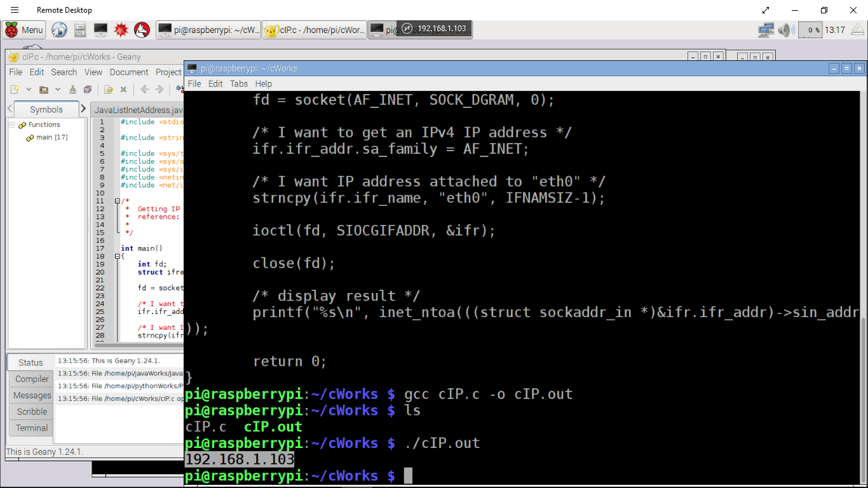868x488 pixels.
Task: Click the volume speaker tray icon
Action: click(x=786, y=30)
